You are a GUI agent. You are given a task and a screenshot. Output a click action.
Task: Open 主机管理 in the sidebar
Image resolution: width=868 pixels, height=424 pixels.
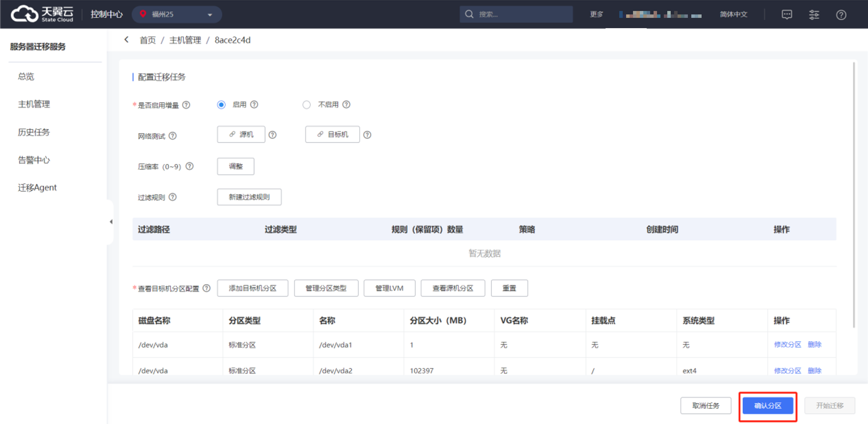[x=34, y=104]
